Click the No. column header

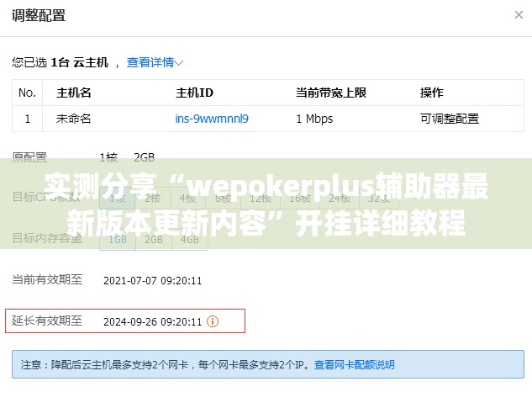click(27, 93)
